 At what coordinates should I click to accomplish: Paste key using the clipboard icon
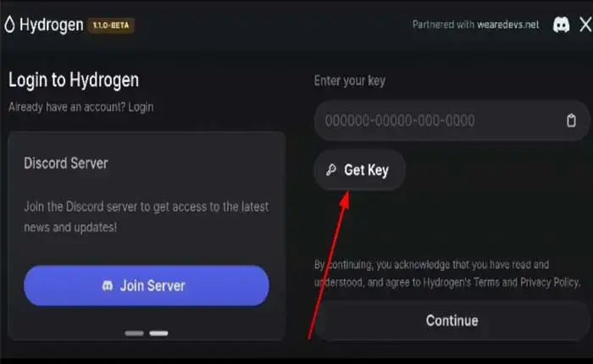pos(571,120)
